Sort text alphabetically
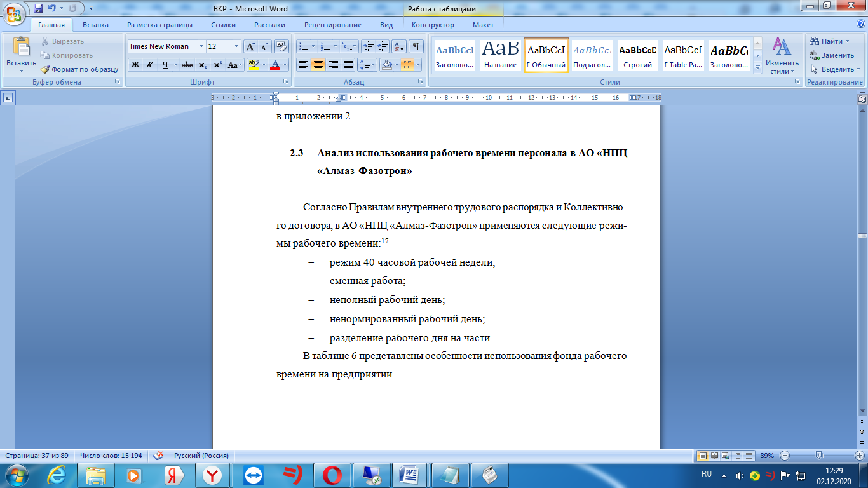868x488 pixels. (x=400, y=46)
